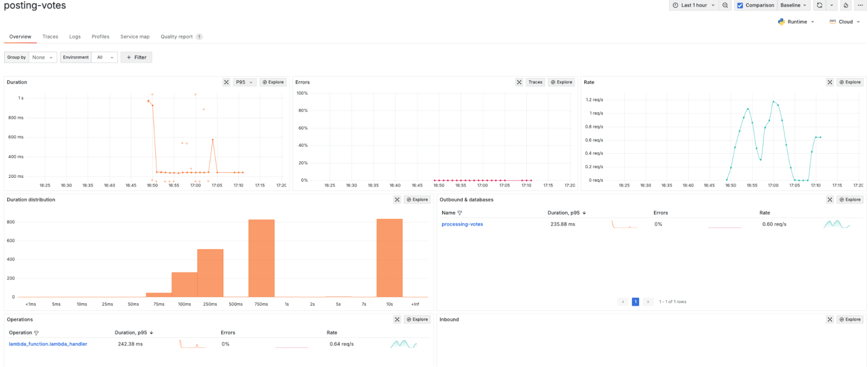Screen dimensions: 868x367
Task: Switch to the Traces tab
Action: click(x=50, y=36)
